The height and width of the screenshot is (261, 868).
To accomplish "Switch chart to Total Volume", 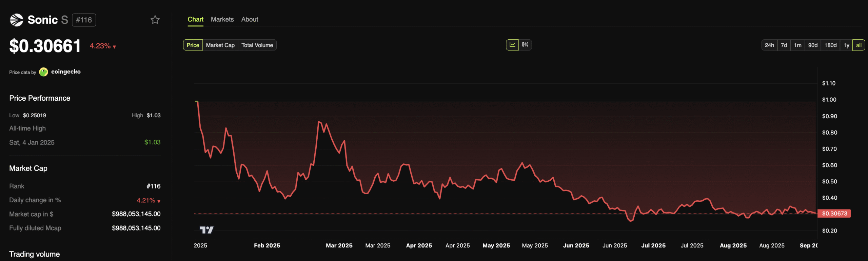I will click(257, 45).
